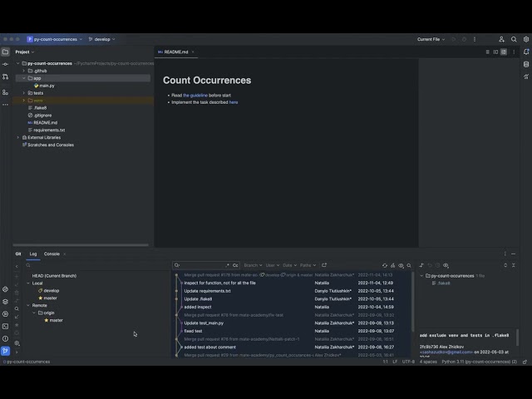Click UTF-8 encoding in status bar

click(408, 362)
